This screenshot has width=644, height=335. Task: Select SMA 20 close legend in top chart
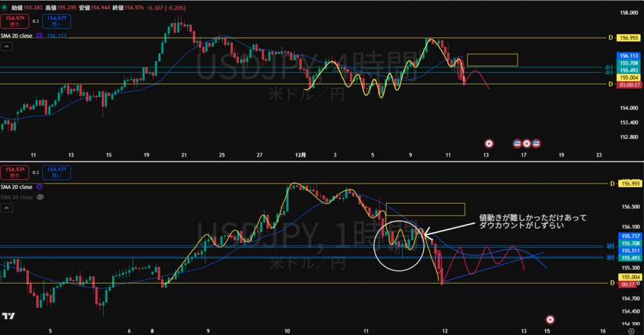click(x=17, y=36)
